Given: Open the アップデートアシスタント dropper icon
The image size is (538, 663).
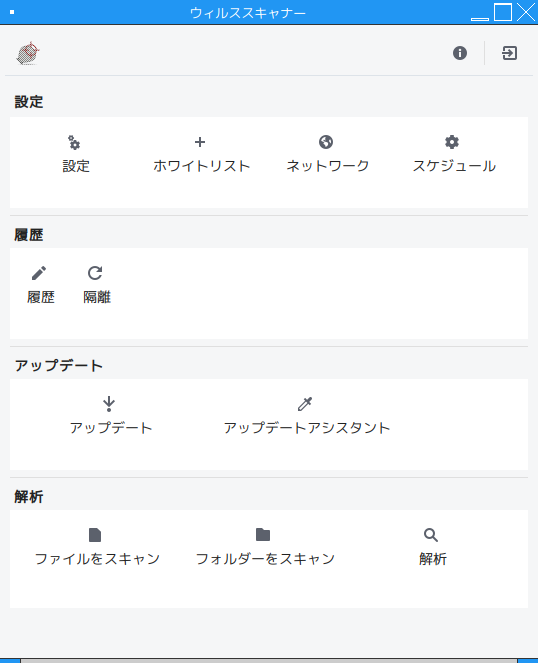Looking at the screenshot, I should [x=305, y=404].
